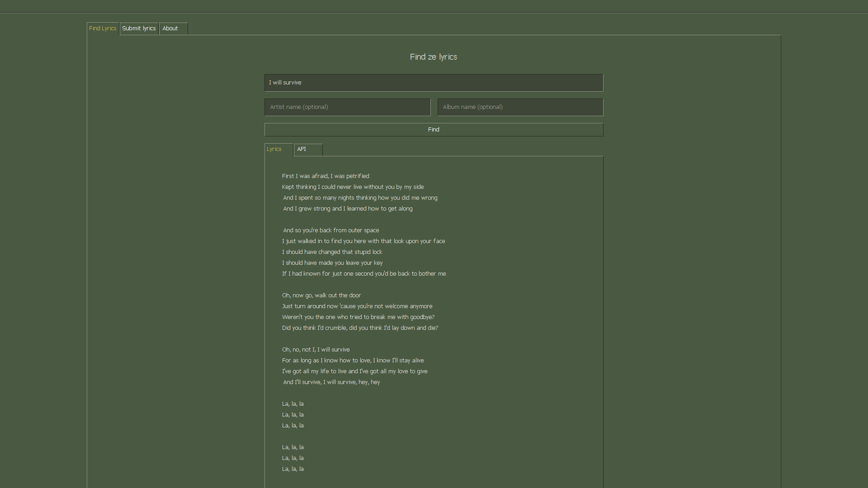868x488 pixels.
Task: Click the line 'And I'll survive, I will survive, hey, hey'
Action: click(x=331, y=382)
